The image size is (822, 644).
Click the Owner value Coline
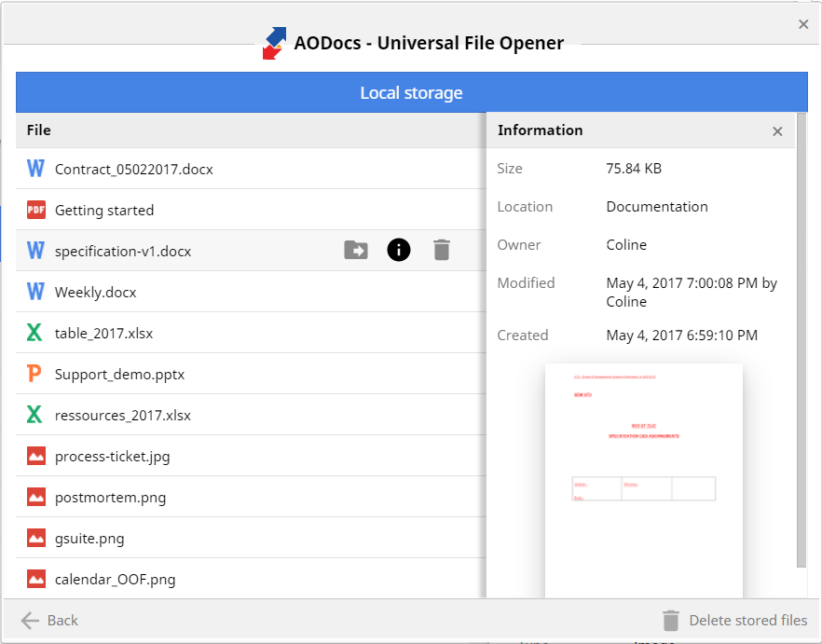tap(626, 245)
